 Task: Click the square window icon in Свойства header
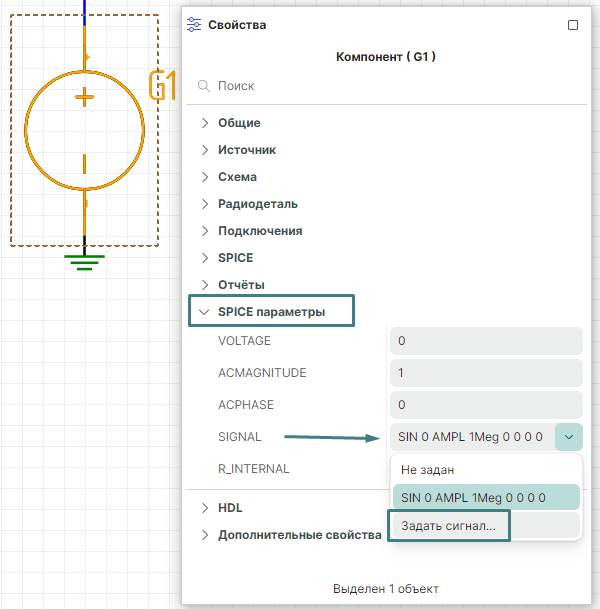click(573, 25)
